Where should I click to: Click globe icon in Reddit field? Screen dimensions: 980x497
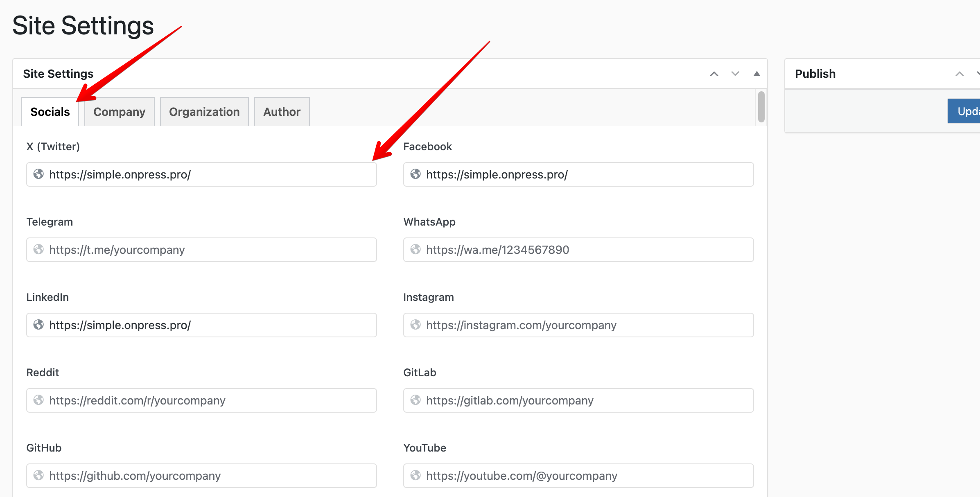pyautogui.click(x=38, y=400)
